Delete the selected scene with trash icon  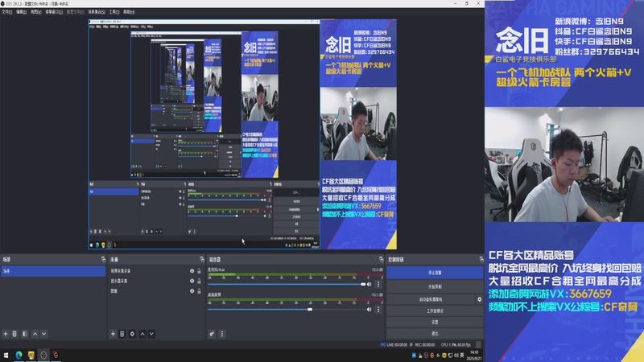tap(14, 334)
